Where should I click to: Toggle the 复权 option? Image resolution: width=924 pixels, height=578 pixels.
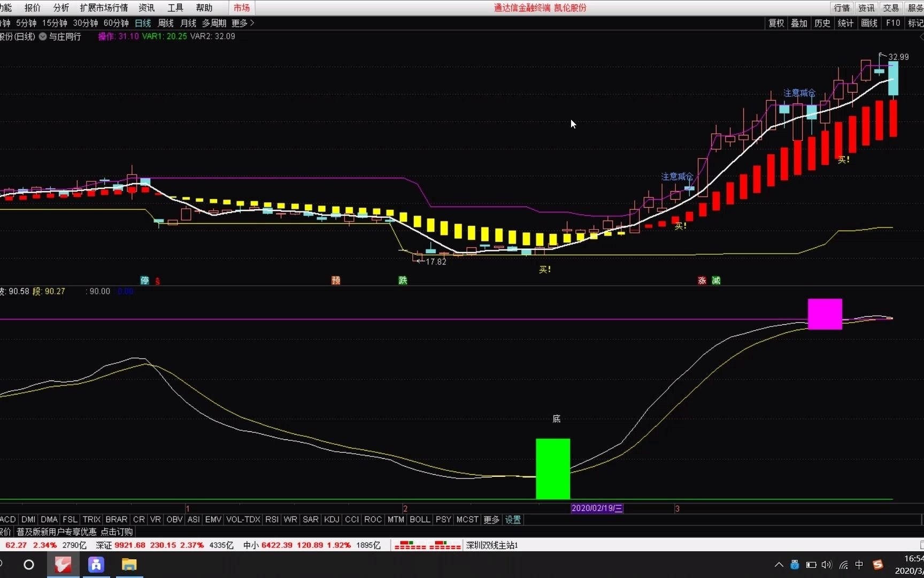click(x=776, y=23)
